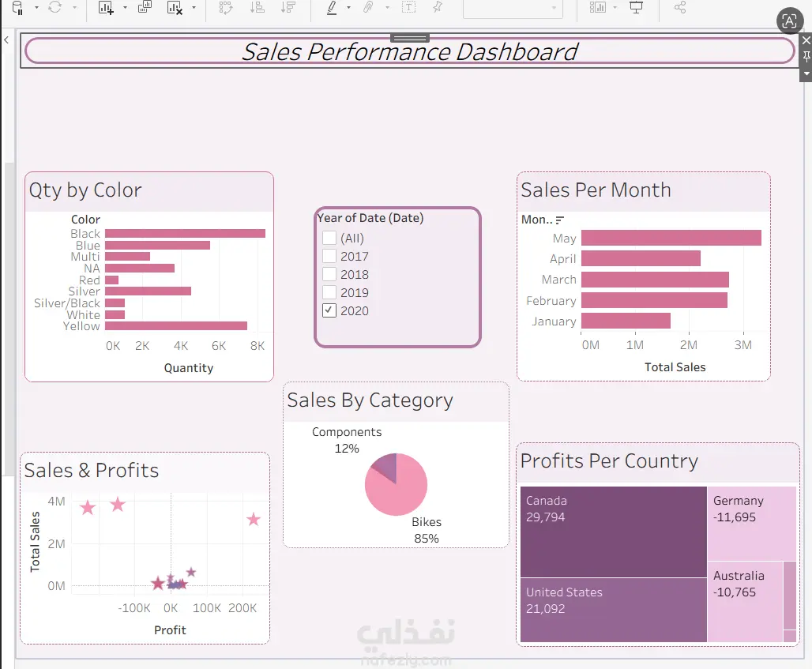
Task: Open the title object's More Options arrow
Action: coord(806,73)
